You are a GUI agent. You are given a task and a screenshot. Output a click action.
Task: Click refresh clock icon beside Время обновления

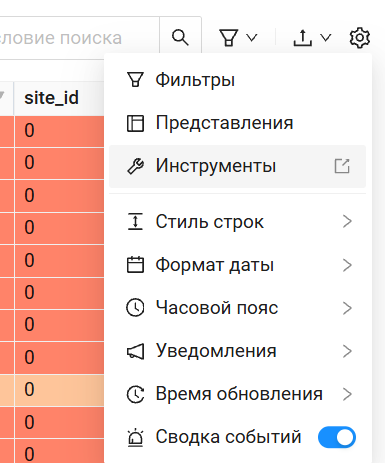click(x=135, y=394)
